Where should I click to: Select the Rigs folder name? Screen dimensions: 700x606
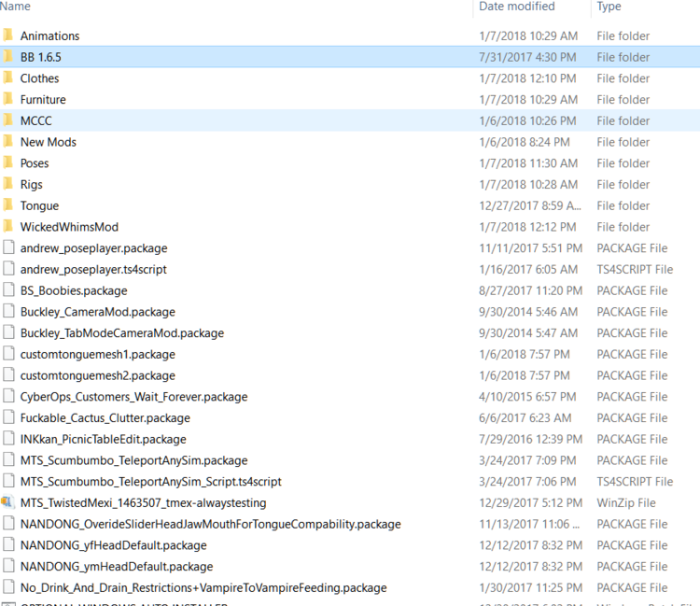(31, 185)
